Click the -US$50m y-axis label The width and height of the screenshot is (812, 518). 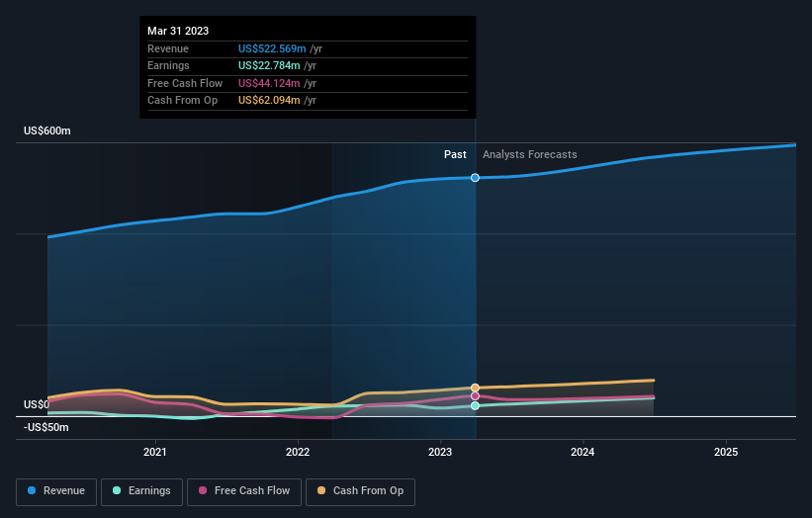coord(46,427)
